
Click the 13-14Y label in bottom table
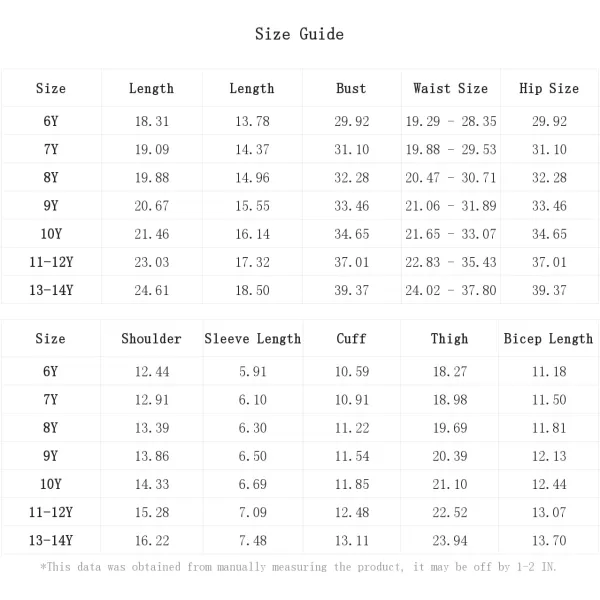(51, 540)
